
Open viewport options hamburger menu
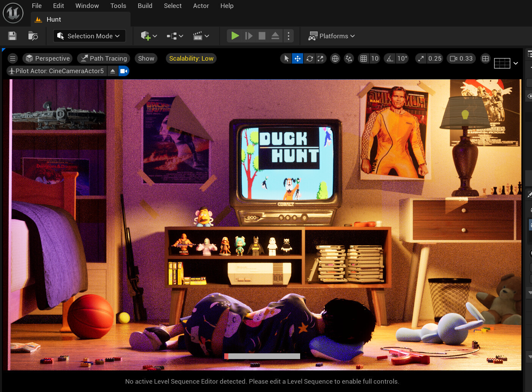[13, 58]
